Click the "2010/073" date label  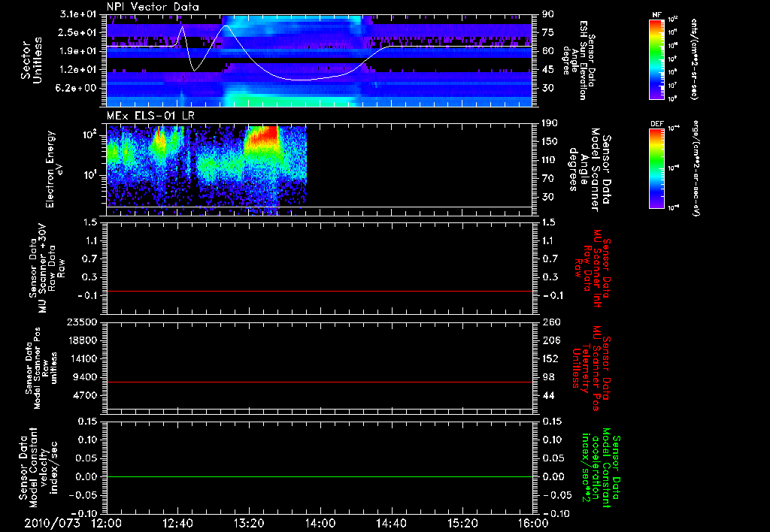pyautogui.click(x=52, y=523)
